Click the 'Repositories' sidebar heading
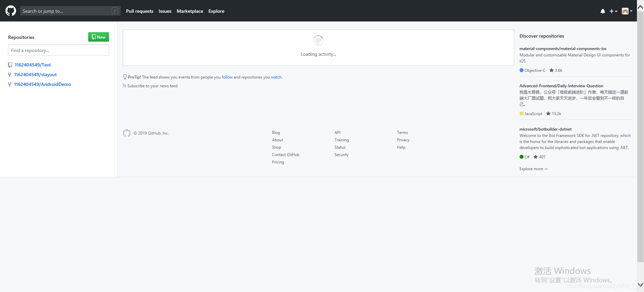This screenshot has width=644, height=292. pyautogui.click(x=21, y=37)
